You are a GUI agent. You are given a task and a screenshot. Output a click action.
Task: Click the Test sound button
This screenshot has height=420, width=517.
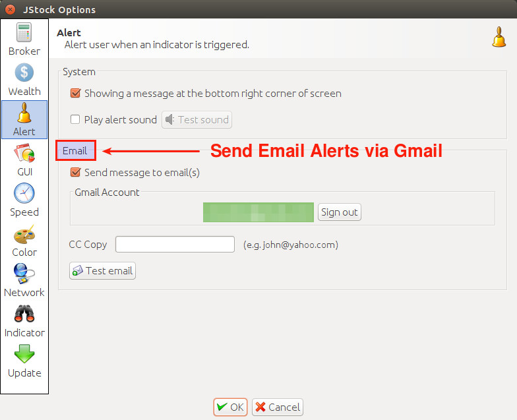pyautogui.click(x=197, y=120)
